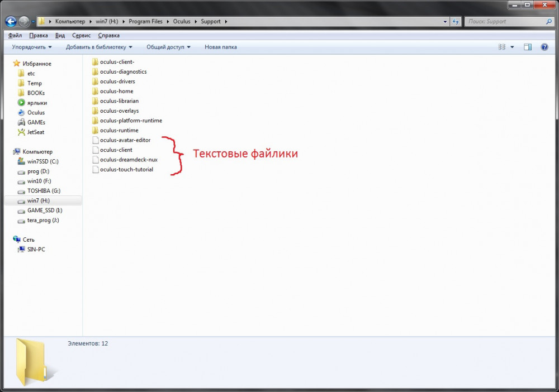
Task: Expand the Общий доступ dropdown
Action: point(168,47)
